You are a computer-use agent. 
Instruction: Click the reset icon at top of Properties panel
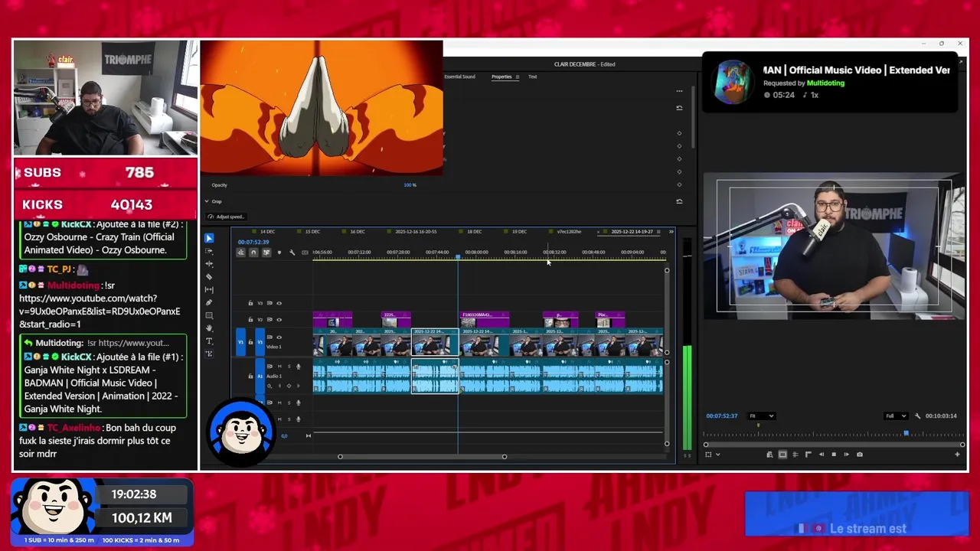(679, 108)
